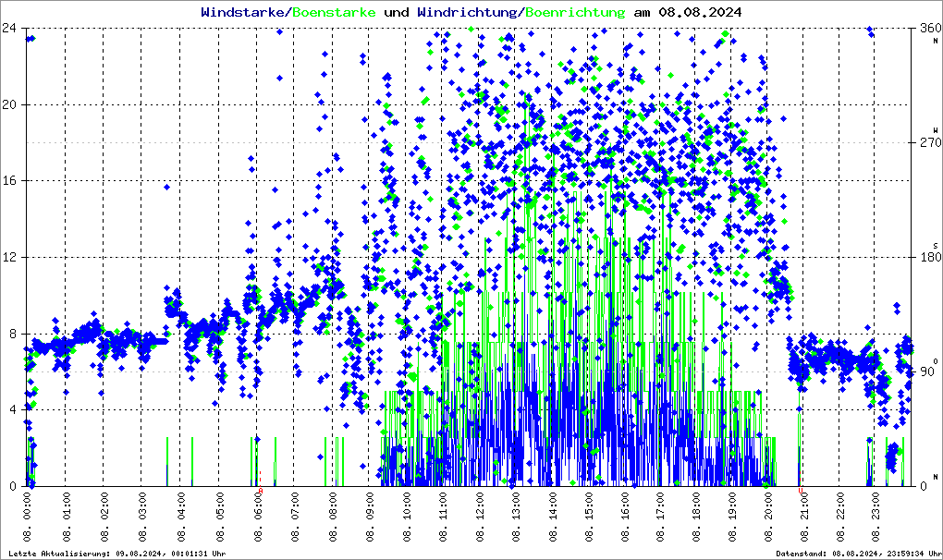Click the red marker before 21:00
943x560 pixels.
[x=801, y=491]
